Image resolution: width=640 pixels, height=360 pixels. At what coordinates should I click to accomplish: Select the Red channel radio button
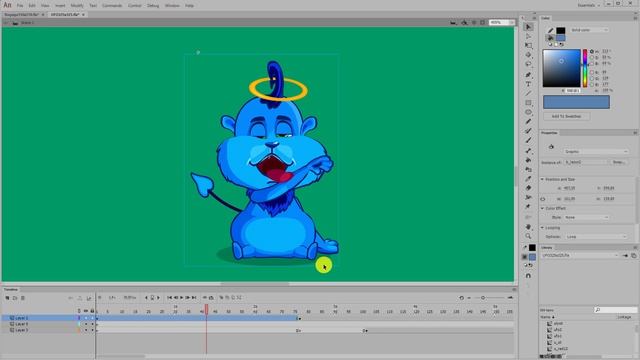point(592,72)
